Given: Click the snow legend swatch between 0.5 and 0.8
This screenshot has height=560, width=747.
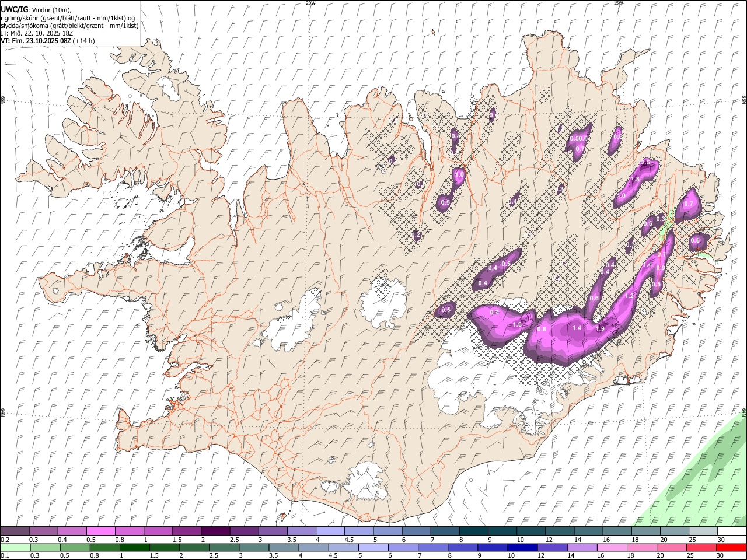Looking at the screenshot, I should click(100, 531).
